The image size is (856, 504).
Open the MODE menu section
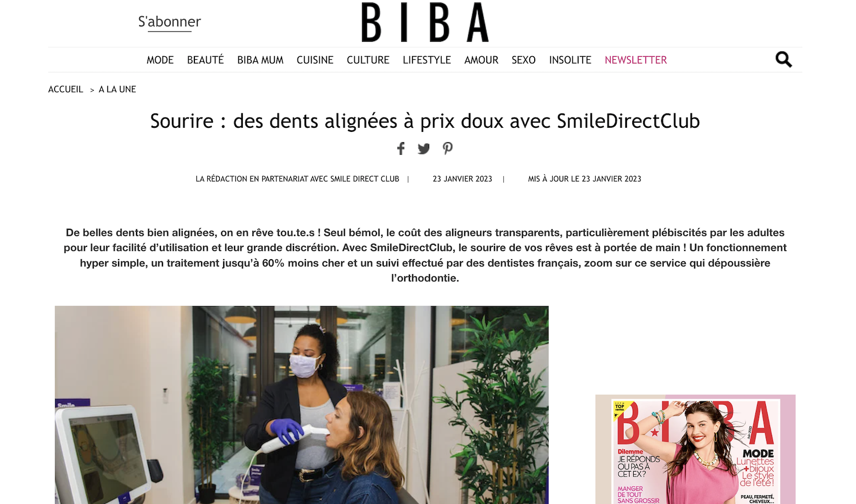pyautogui.click(x=160, y=60)
